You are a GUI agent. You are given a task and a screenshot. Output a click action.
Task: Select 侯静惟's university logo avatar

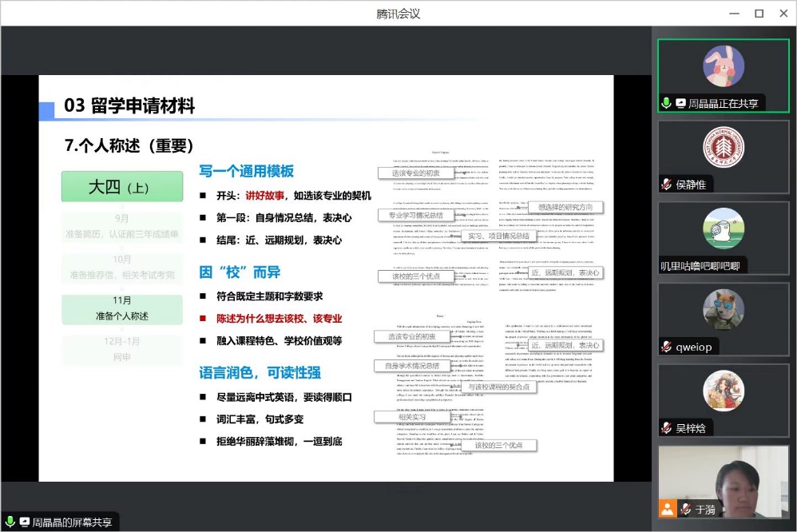[724, 148]
